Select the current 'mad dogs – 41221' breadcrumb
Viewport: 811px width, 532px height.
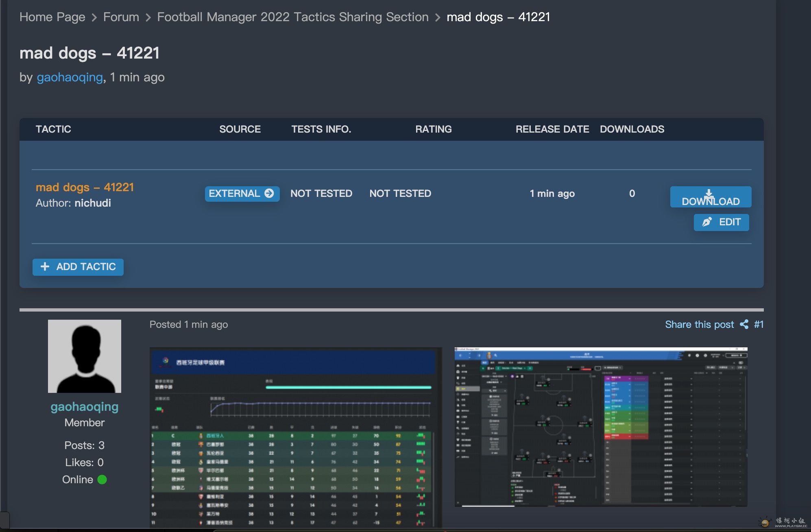pyautogui.click(x=498, y=17)
